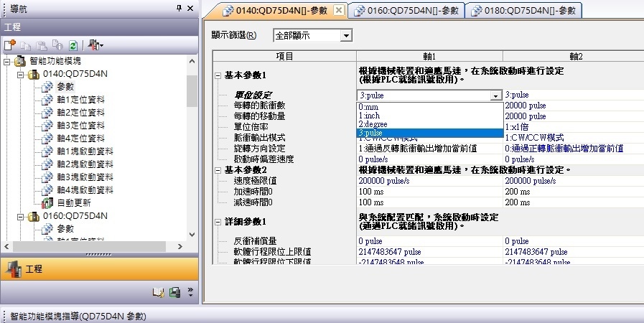
Task: Collapse the 0160:QD75D4N tree node
Action: [x=20, y=217]
